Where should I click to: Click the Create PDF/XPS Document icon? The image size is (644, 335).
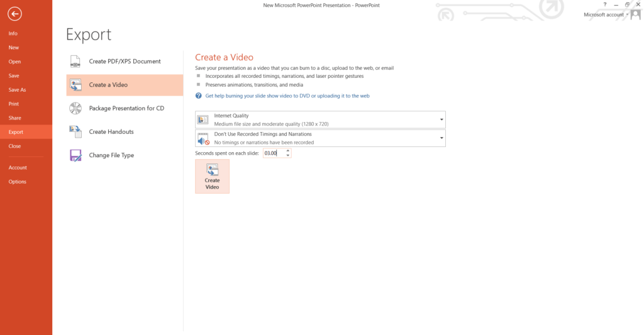point(75,61)
